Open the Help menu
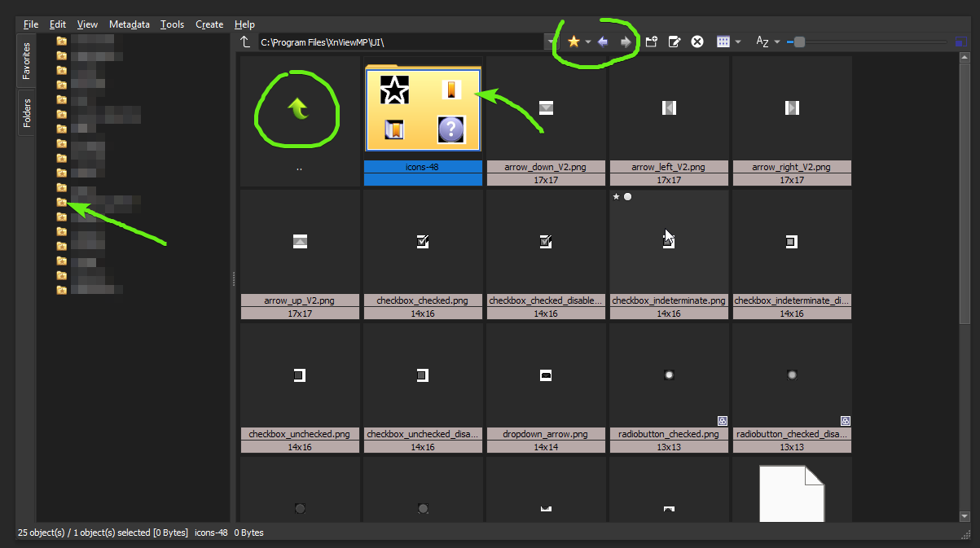 [244, 24]
